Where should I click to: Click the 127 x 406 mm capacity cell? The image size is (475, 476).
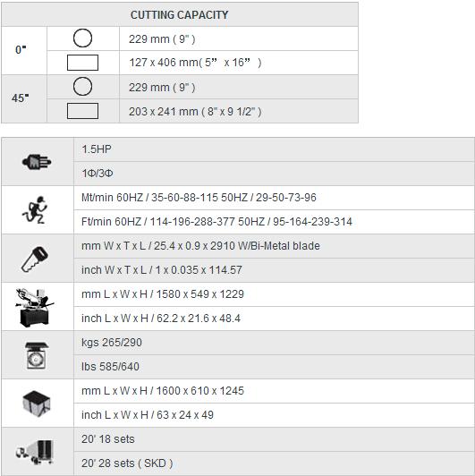point(239,63)
